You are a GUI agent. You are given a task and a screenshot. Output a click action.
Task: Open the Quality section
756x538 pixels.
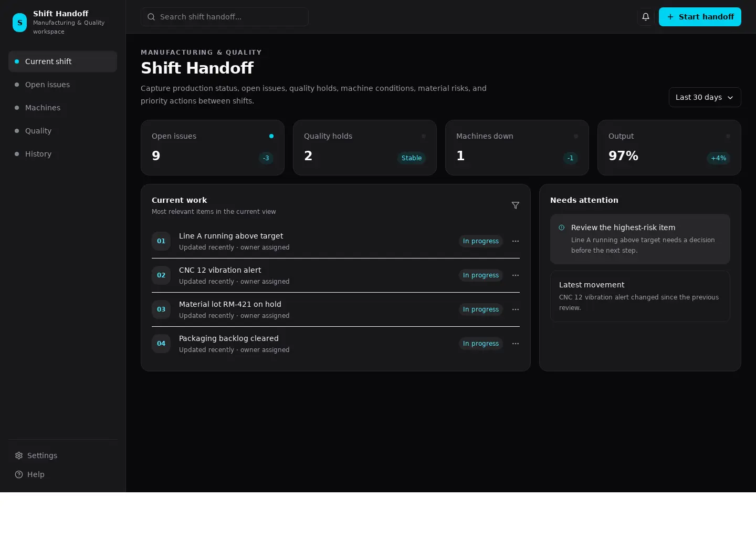62,131
